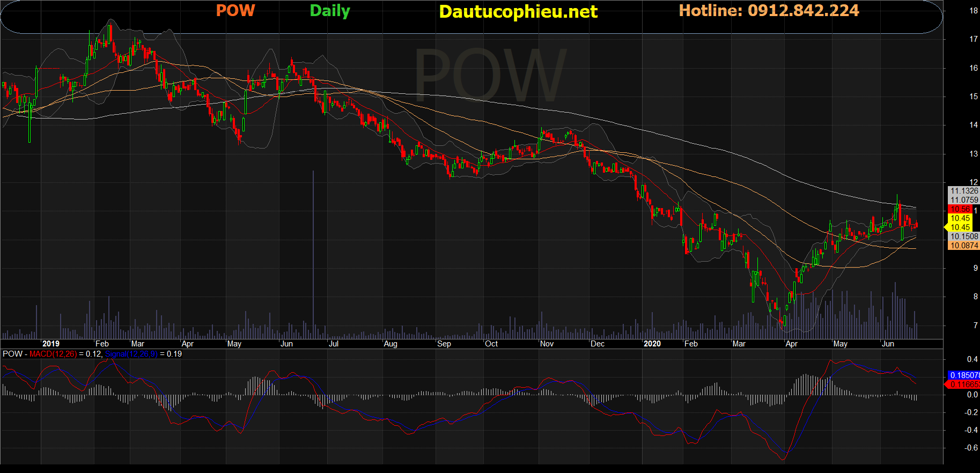Click the POW ticker label in header
Viewport: 980px width, 473px height.
click(x=235, y=11)
